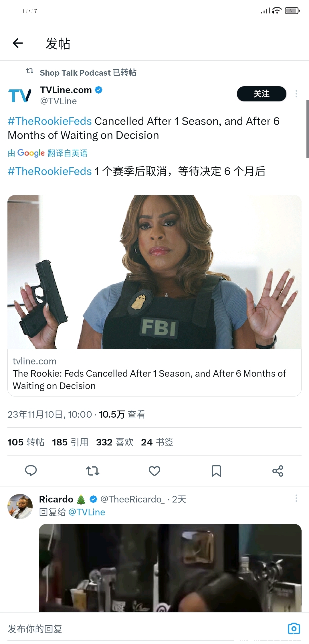Show the 332 喜欢 likes list
The height and width of the screenshot is (644, 309).
pos(115,442)
